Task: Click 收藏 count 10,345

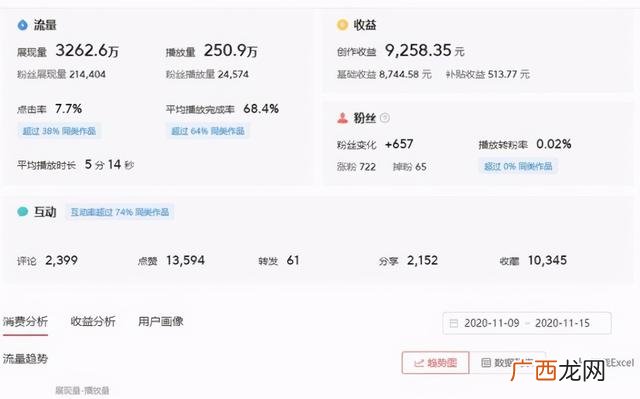Action: coord(547,260)
